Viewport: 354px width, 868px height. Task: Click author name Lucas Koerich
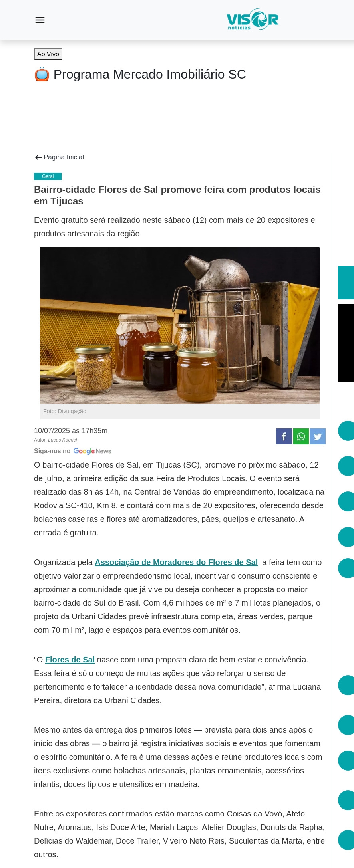pyautogui.click(x=63, y=440)
